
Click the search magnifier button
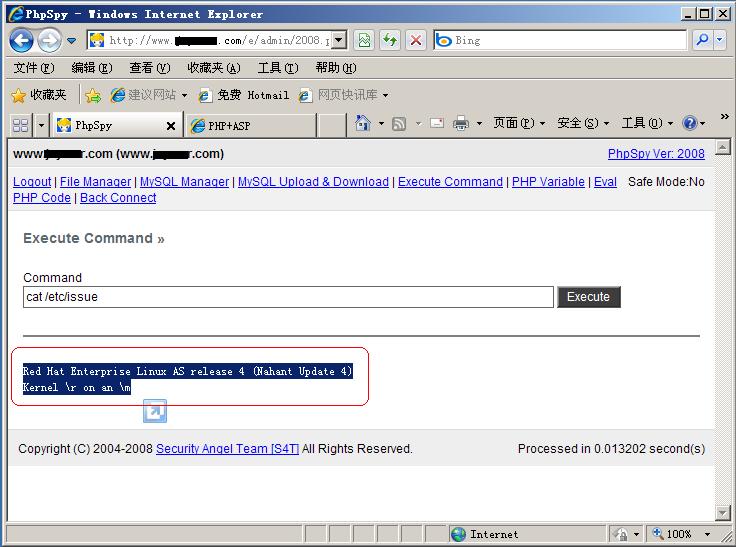coord(703,40)
